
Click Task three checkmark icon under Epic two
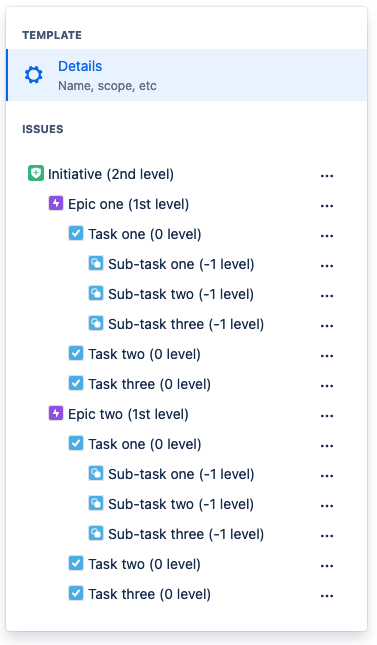coord(76,593)
